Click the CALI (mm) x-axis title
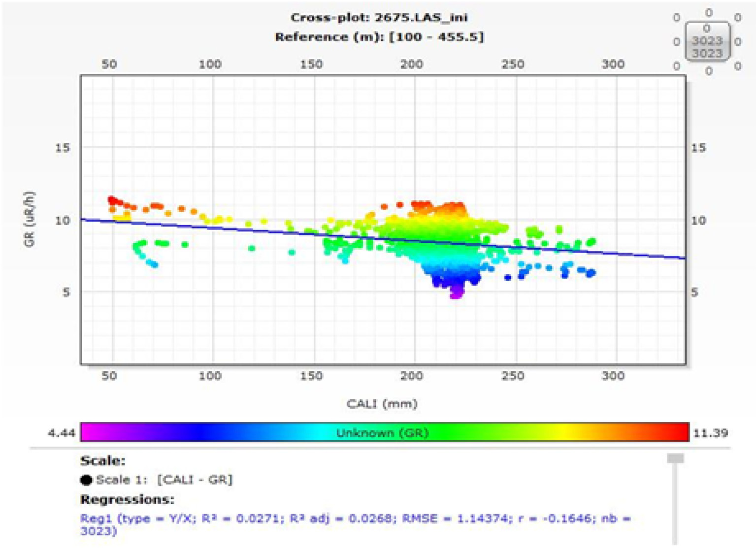 [x=382, y=404]
